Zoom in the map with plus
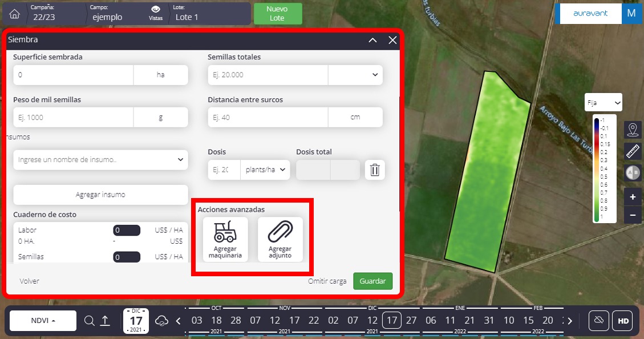Image resolution: width=644 pixels, height=339 pixels. [633, 197]
